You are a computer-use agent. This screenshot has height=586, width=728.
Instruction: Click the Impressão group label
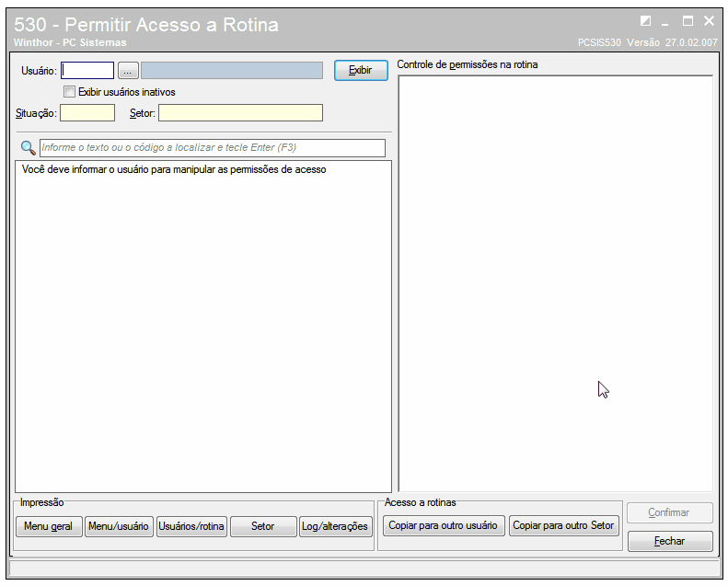[41, 502]
